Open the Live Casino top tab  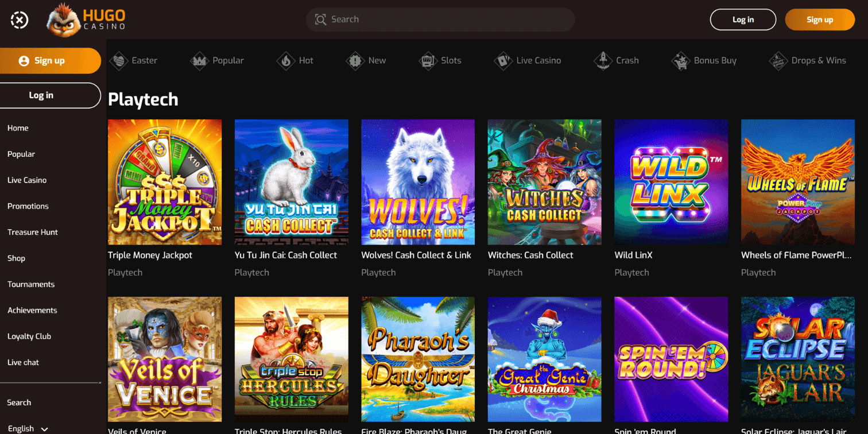[x=528, y=60]
